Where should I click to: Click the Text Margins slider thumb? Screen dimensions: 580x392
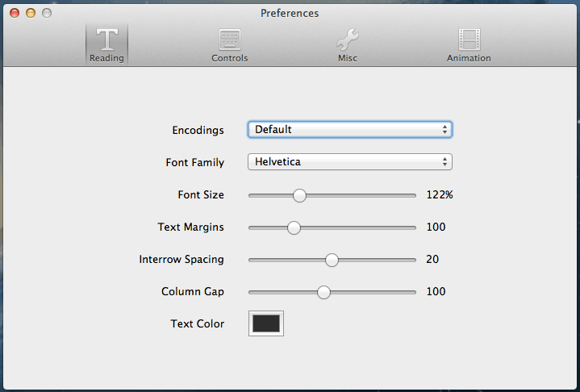[294, 227]
